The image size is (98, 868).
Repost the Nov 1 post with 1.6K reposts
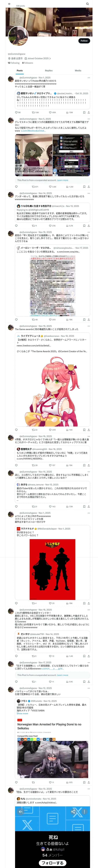(35, 112)
